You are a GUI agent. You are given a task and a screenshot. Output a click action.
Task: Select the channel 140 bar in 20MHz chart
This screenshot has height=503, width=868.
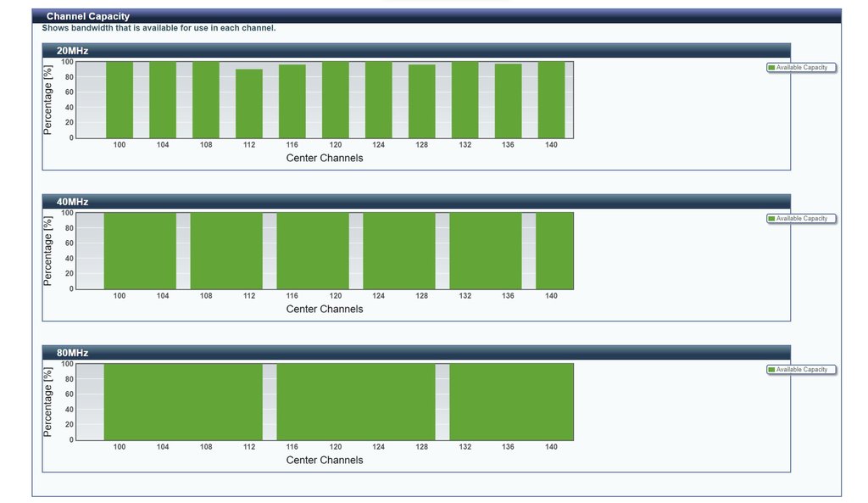tap(551, 100)
